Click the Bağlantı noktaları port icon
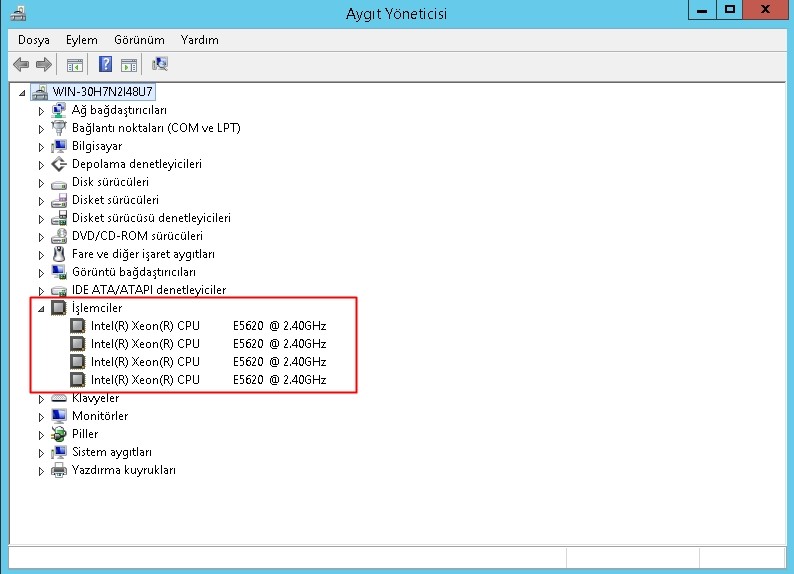The image size is (794, 574). pyautogui.click(x=59, y=128)
